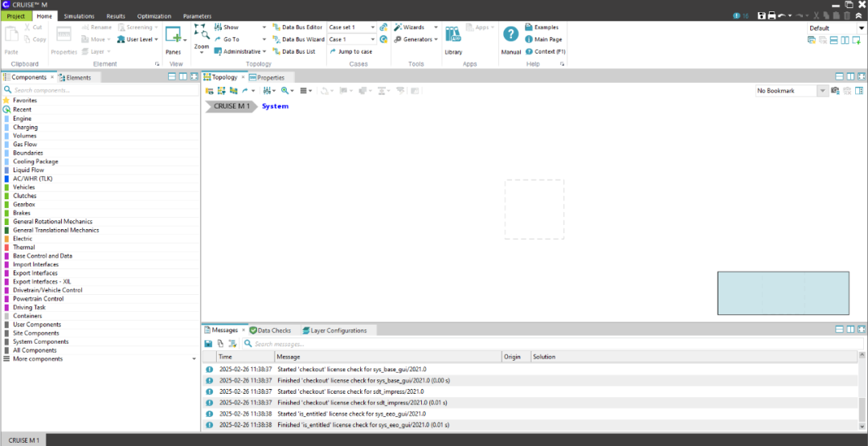
Task: Select the Engine component category
Action: (23, 119)
